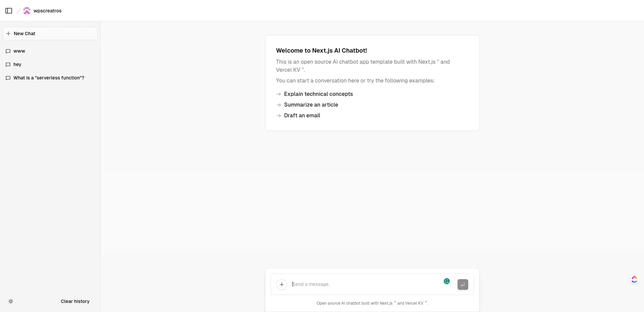
Task: Choose 'Draft an email' example
Action: tap(302, 116)
